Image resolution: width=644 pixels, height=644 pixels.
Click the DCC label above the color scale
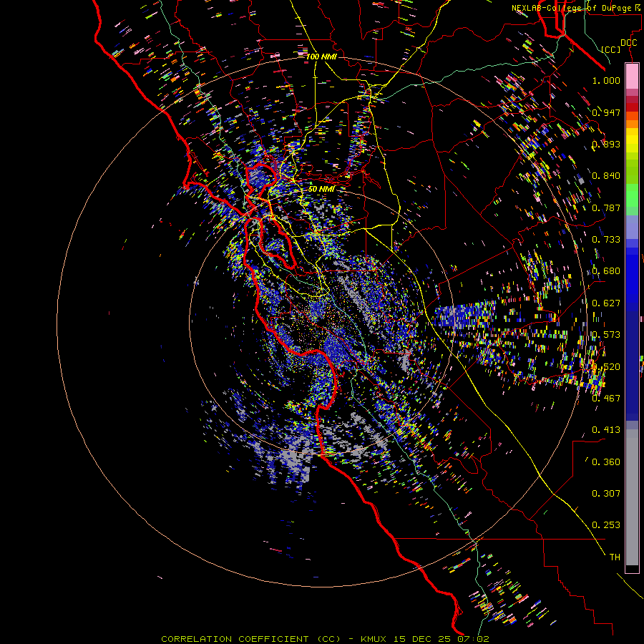[628, 43]
